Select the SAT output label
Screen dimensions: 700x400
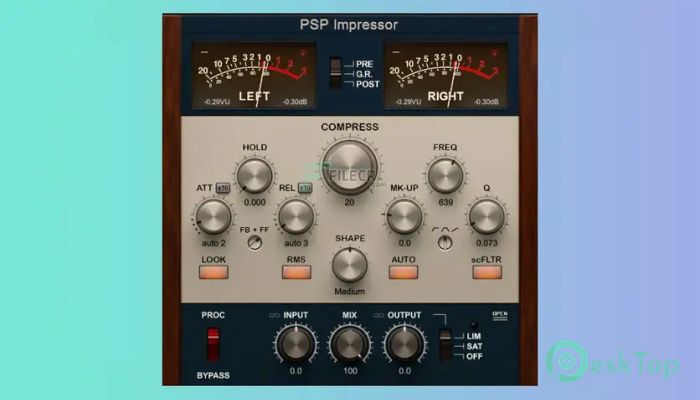pyautogui.click(x=474, y=346)
